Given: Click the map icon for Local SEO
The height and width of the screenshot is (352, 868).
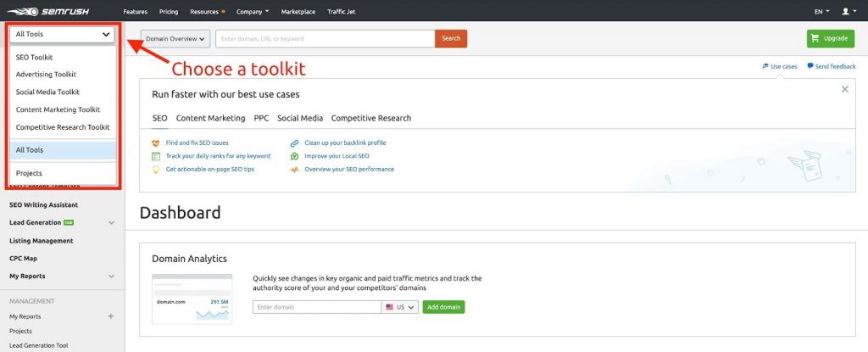Looking at the screenshot, I should 294,156.
